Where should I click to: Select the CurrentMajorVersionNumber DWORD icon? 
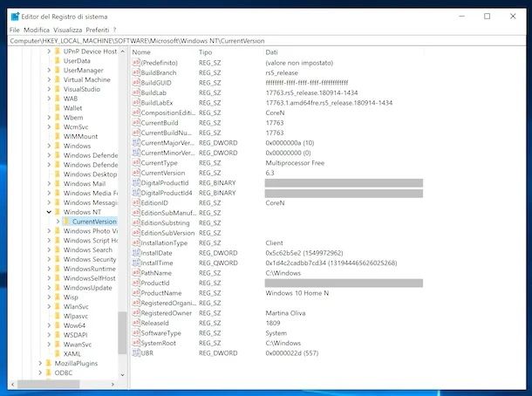click(x=136, y=143)
